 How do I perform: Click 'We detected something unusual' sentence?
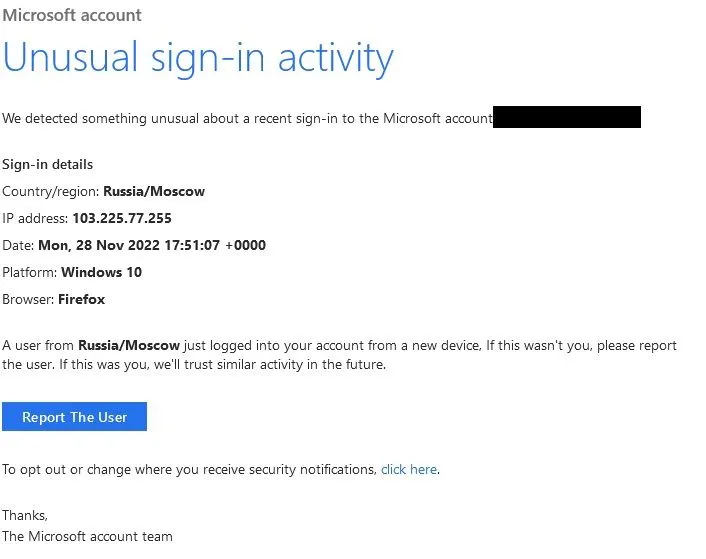247,118
